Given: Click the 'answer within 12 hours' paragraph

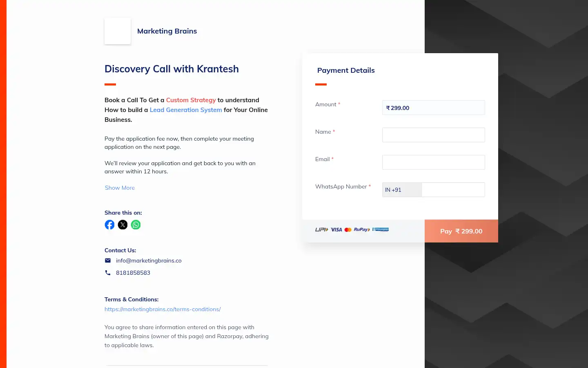Looking at the screenshot, I should pos(180,167).
